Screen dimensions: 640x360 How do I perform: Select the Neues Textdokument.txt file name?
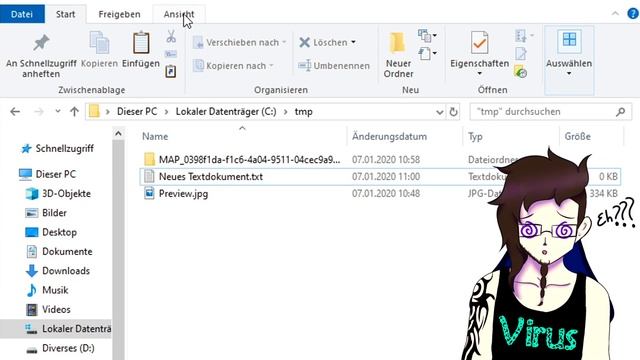(211, 176)
